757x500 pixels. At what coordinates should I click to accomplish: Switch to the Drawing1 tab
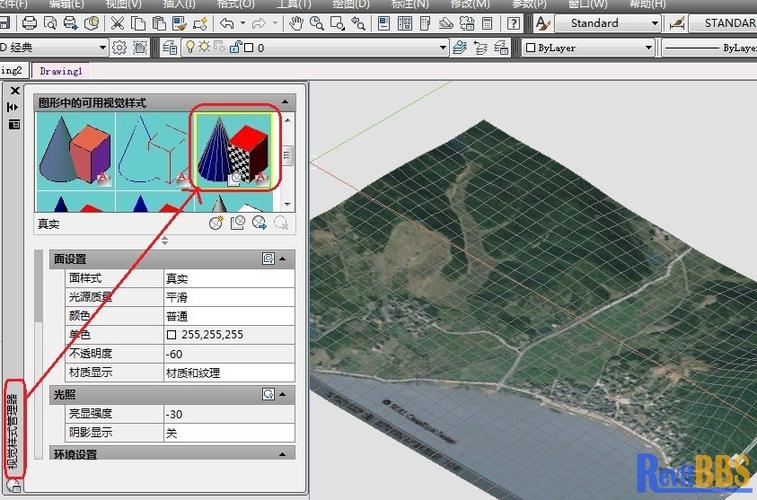point(61,71)
